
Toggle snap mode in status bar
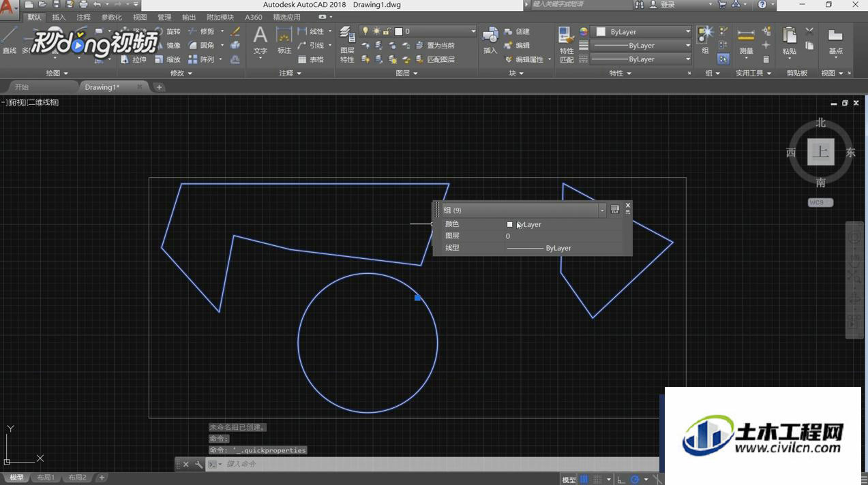[598, 480]
